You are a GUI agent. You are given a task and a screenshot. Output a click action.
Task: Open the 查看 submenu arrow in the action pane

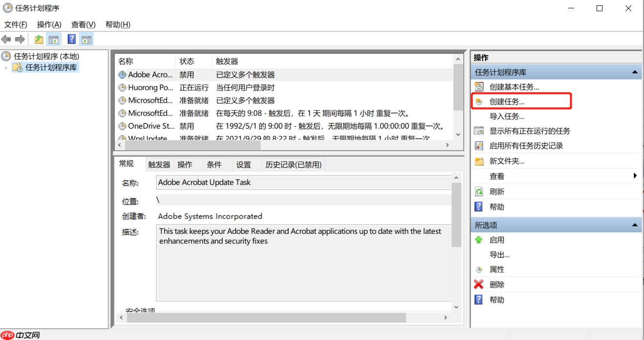[x=635, y=176]
